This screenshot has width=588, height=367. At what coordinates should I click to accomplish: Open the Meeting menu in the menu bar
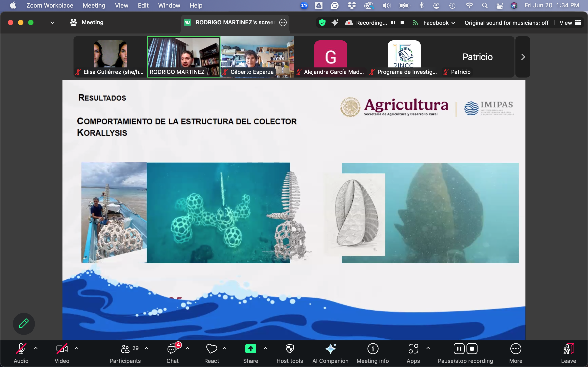point(94,5)
